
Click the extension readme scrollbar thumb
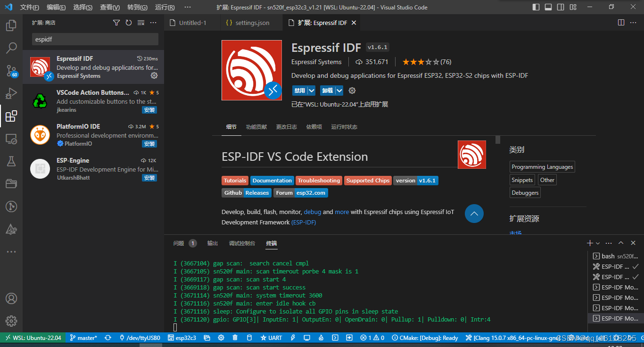coord(497,140)
